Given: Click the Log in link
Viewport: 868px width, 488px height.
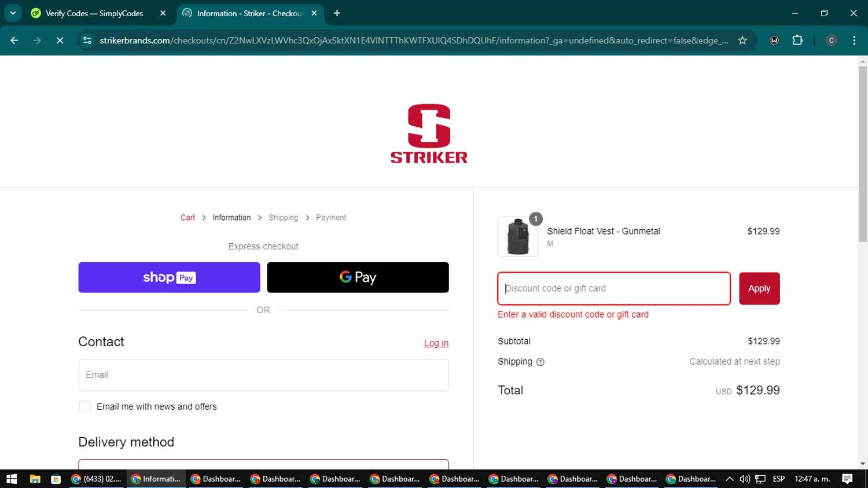Looking at the screenshot, I should tap(436, 343).
